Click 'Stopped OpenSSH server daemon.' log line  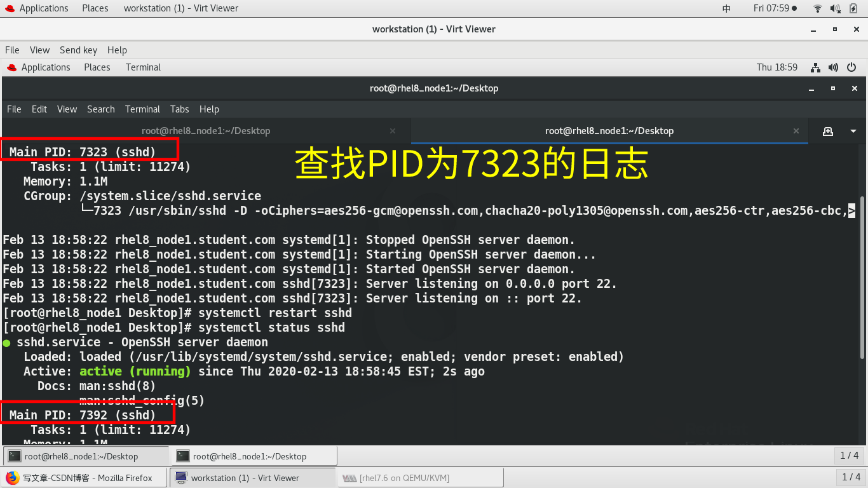(x=470, y=240)
